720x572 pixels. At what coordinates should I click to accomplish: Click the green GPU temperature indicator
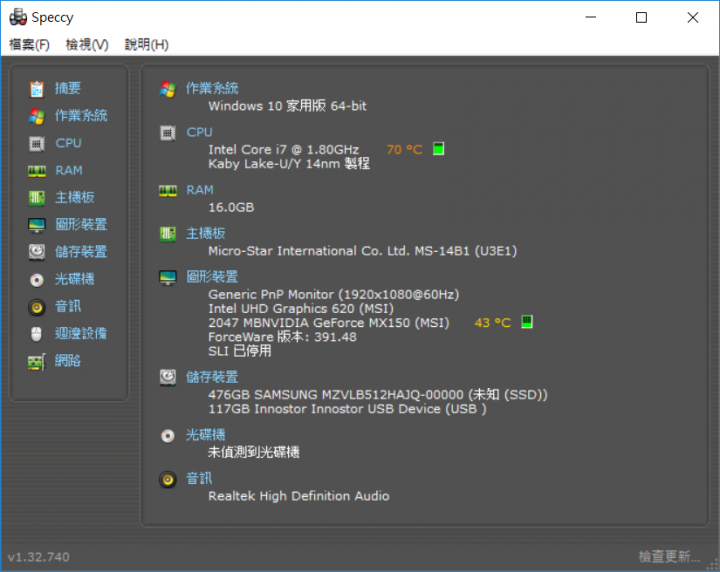pyautogui.click(x=527, y=322)
